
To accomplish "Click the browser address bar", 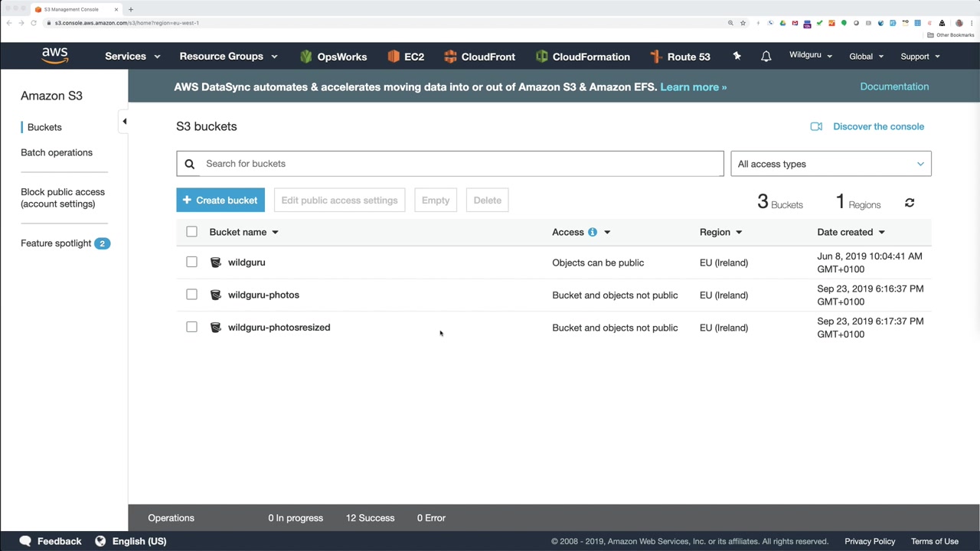I will (383, 23).
